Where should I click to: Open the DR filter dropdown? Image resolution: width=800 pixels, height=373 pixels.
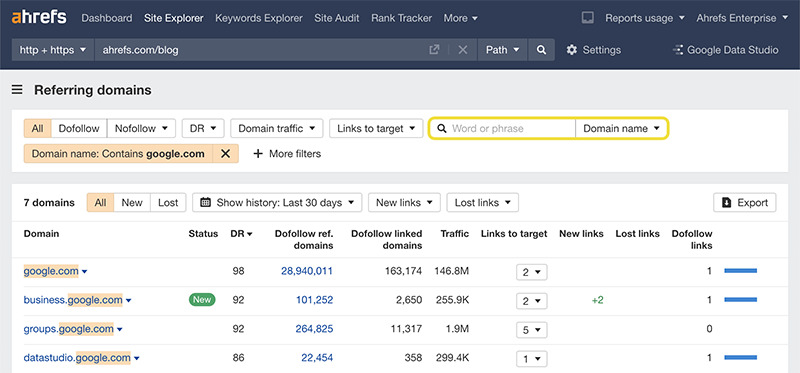coord(203,128)
